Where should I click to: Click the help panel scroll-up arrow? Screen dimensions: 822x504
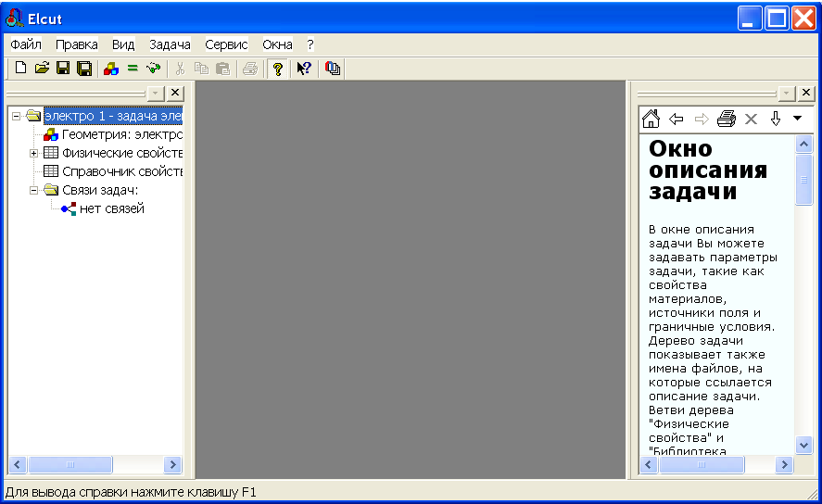point(803,145)
